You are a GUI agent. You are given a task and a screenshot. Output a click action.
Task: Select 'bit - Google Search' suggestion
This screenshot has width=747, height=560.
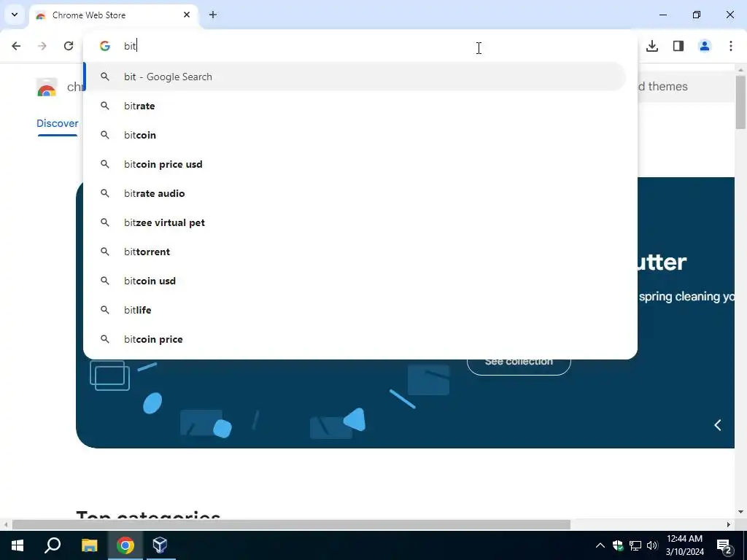coord(355,77)
